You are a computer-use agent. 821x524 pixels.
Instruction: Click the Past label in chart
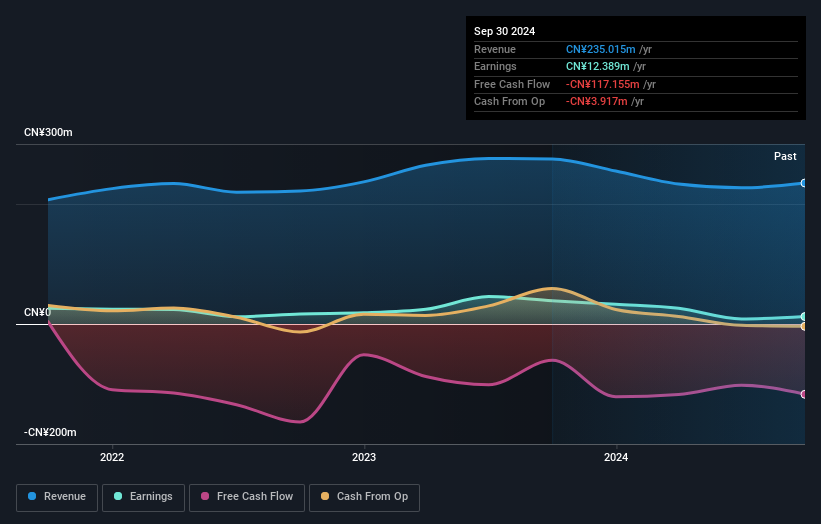pyautogui.click(x=785, y=156)
